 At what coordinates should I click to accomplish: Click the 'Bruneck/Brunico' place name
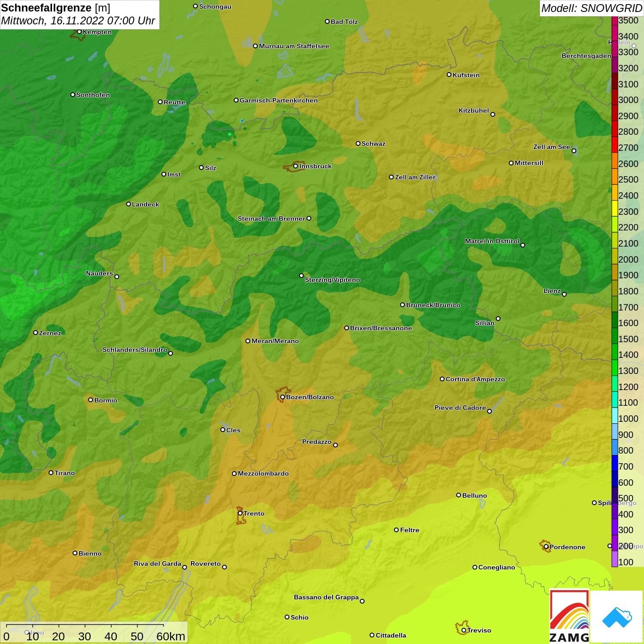(x=433, y=305)
